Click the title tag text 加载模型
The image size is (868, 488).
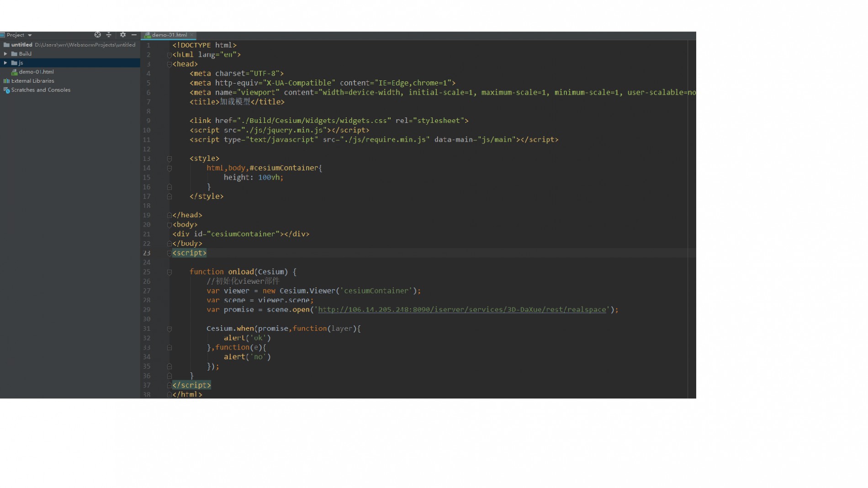235,102
